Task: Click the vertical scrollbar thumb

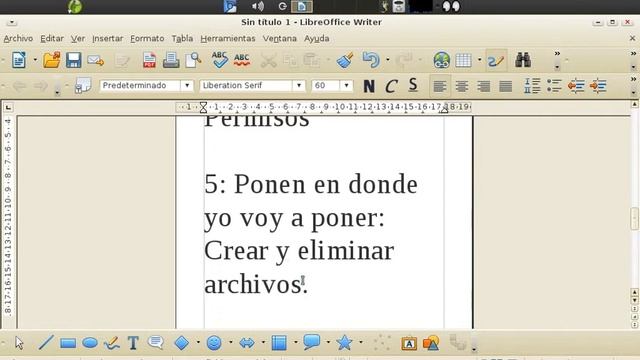Action: coord(634,219)
